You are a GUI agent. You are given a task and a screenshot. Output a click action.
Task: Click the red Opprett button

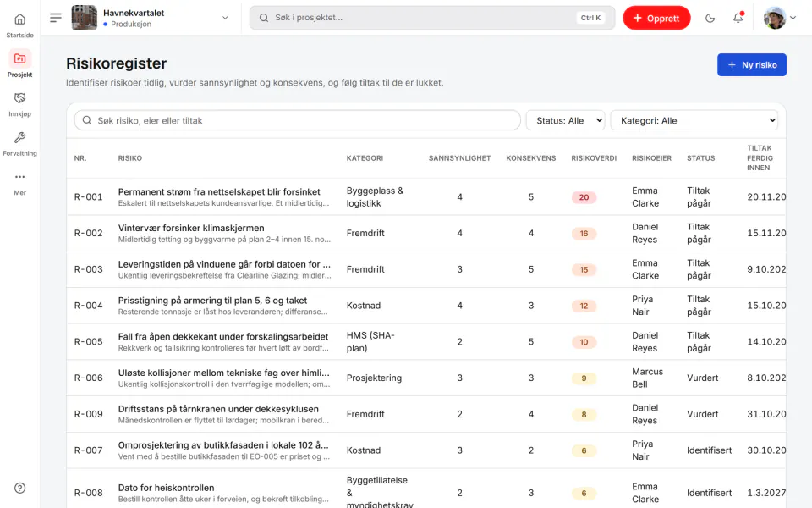[x=656, y=18]
